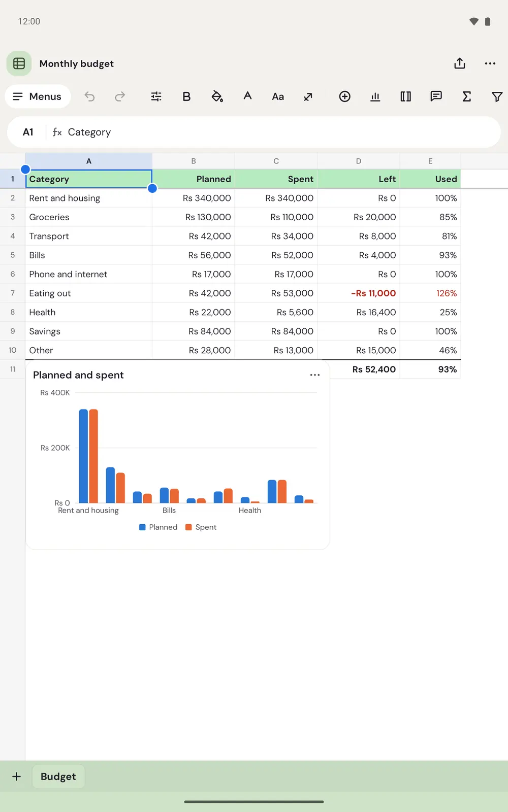This screenshot has height=812, width=508.
Task: Click the Planned and spent chart title
Action: [78, 375]
